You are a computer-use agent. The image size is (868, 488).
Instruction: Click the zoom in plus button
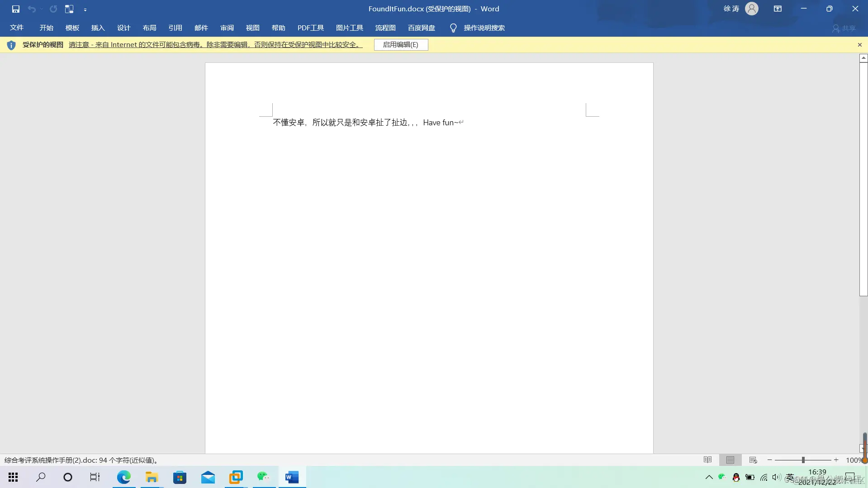point(836,460)
